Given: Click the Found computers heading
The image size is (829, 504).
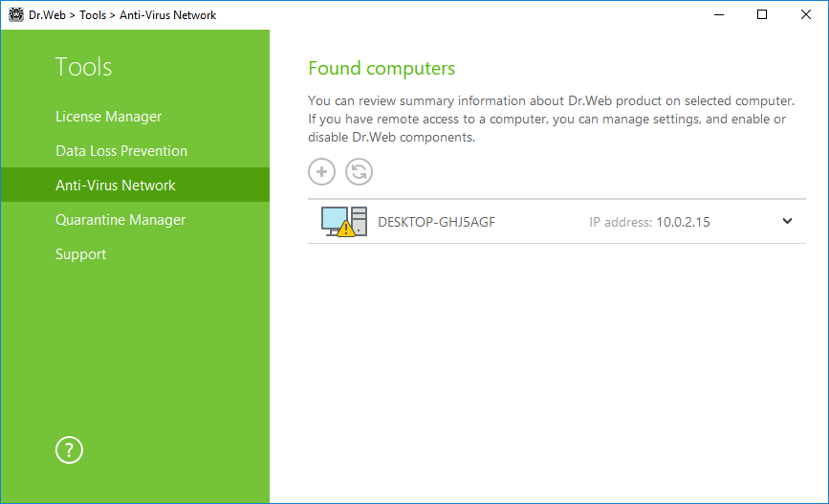Looking at the screenshot, I should point(382,68).
